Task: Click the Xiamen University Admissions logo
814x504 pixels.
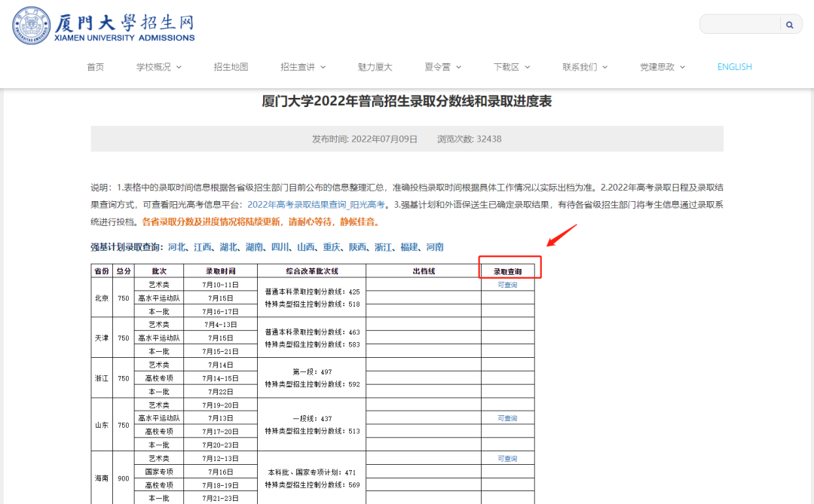Action: [103, 26]
